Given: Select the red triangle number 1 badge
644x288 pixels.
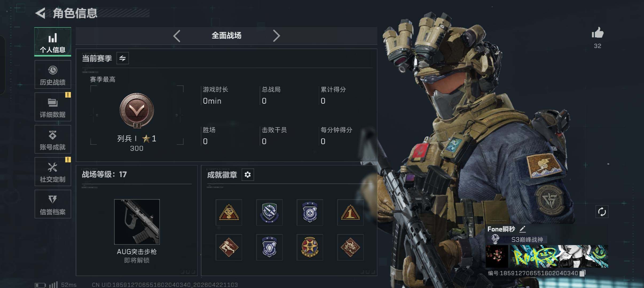Looking at the screenshot, I should [x=350, y=213].
